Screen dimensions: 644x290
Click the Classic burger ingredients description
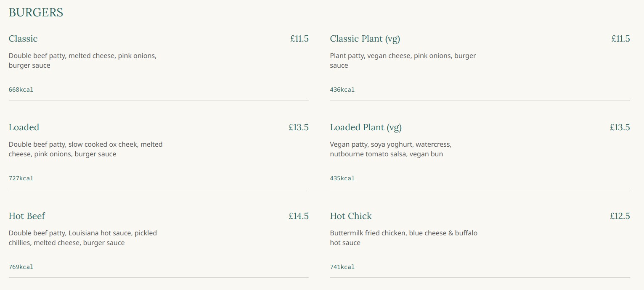click(x=82, y=61)
